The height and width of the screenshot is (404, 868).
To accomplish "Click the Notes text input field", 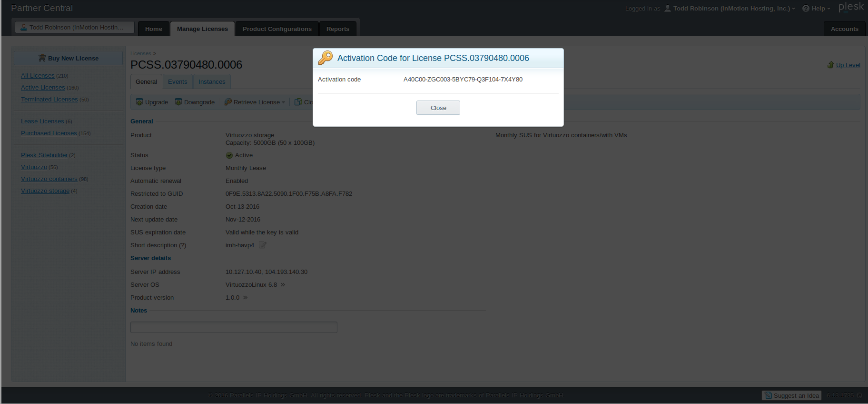I will (234, 327).
